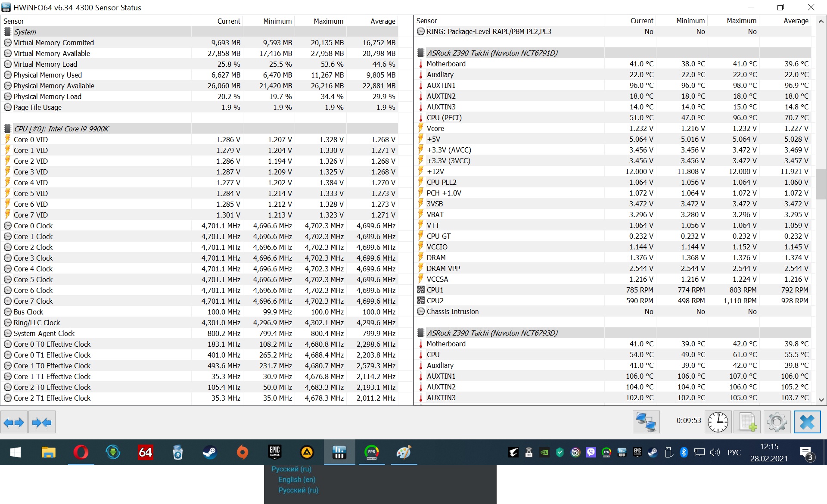Select the System sensor group header

click(25, 32)
